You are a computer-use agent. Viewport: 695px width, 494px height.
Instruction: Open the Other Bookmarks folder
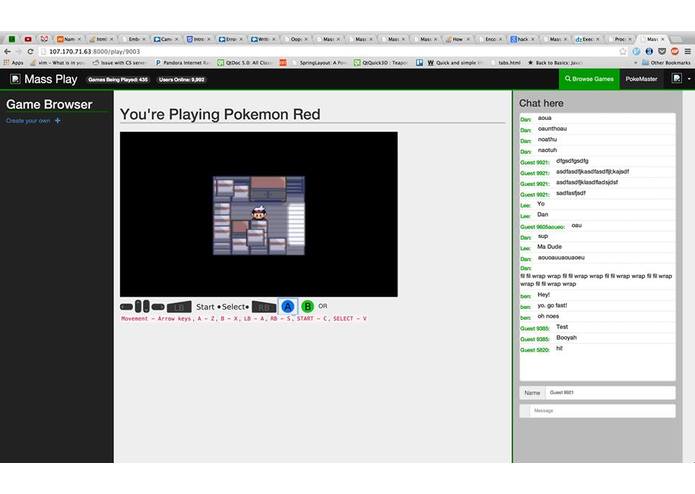click(666, 63)
